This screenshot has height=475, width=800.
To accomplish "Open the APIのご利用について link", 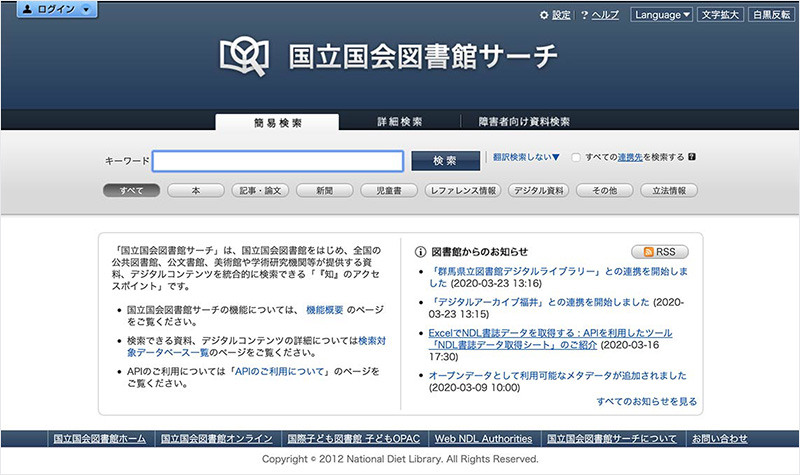I will pos(280,371).
